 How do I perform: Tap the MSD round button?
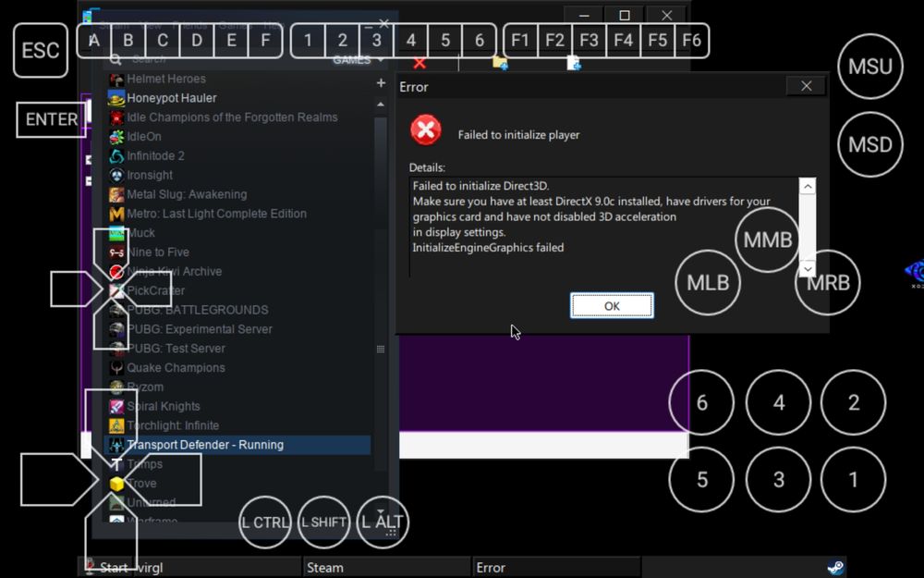[870, 144]
